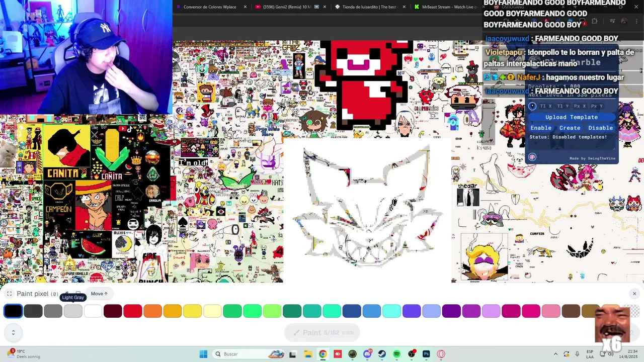Close the Tienda de luisardito tab
The width and height of the screenshot is (644, 362).
pos(404,7)
